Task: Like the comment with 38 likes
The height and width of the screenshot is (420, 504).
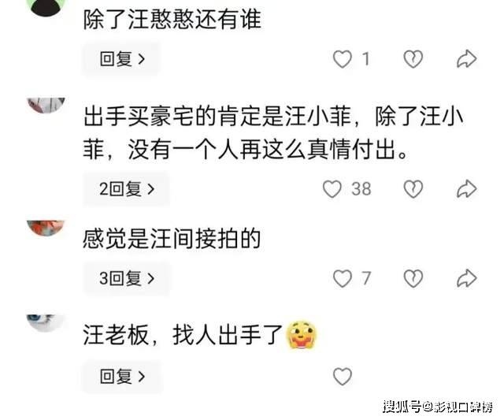Action: (332, 189)
